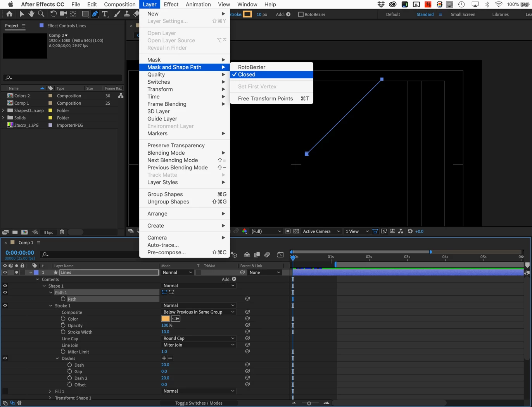Select the Hand tool
532x407 pixels.
31,14
